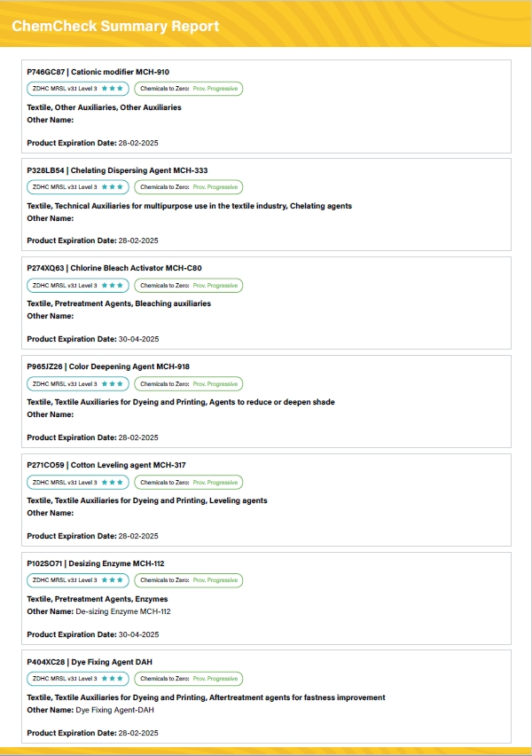Click the Chemicals to Zero badge for Cotton Leveling agent MCH-317
This screenshot has height=756, width=532.
(x=188, y=482)
